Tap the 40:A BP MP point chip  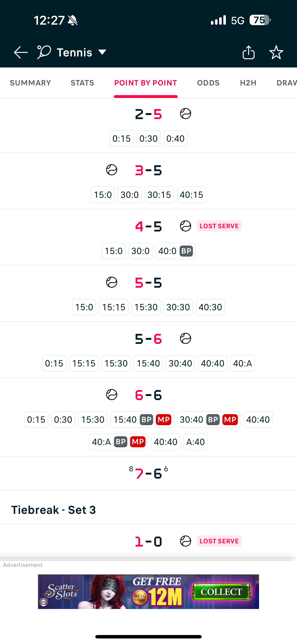119,442
